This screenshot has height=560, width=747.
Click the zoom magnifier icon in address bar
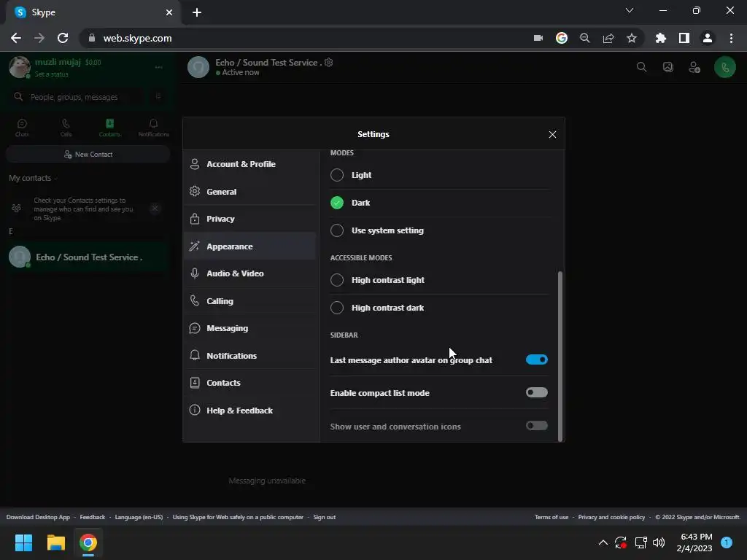[x=585, y=38]
